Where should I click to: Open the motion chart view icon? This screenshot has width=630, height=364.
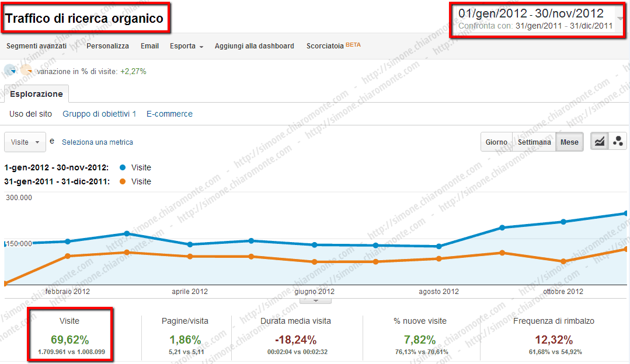tap(618, 142)
